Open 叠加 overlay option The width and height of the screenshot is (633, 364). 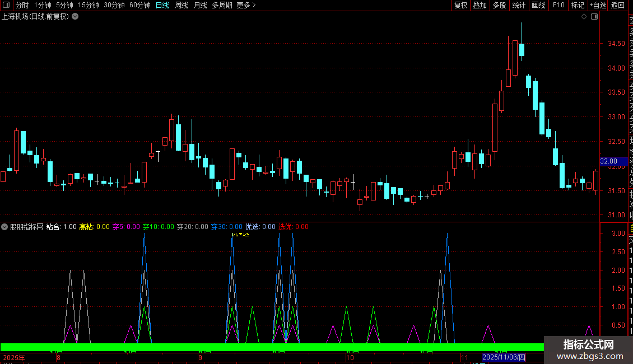pyautogui.click(x=480, y=5)
